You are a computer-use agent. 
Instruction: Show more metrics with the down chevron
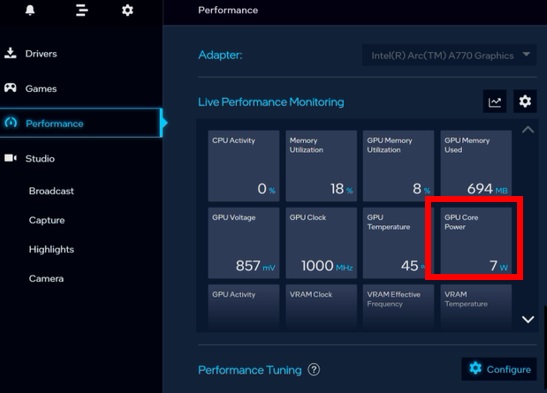(528, 319)
